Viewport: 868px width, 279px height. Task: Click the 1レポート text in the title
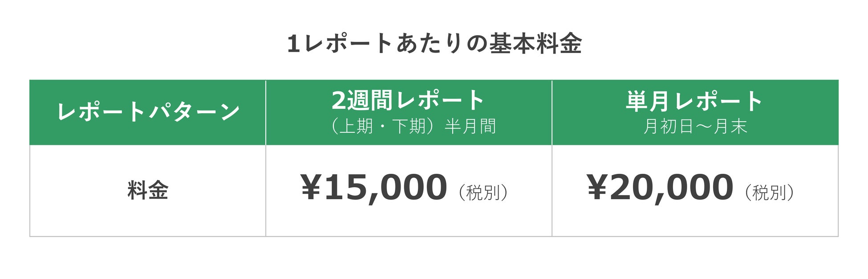[340, 44]
